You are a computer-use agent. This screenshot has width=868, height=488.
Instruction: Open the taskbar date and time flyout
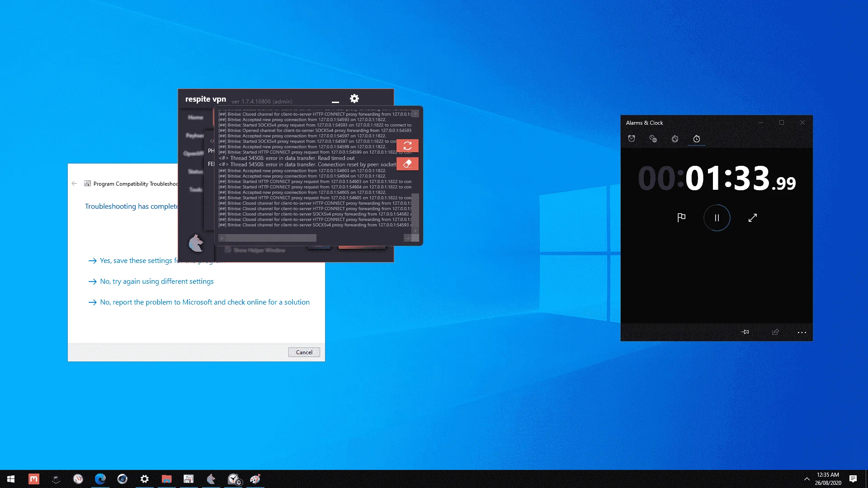(x=828, y=479)
